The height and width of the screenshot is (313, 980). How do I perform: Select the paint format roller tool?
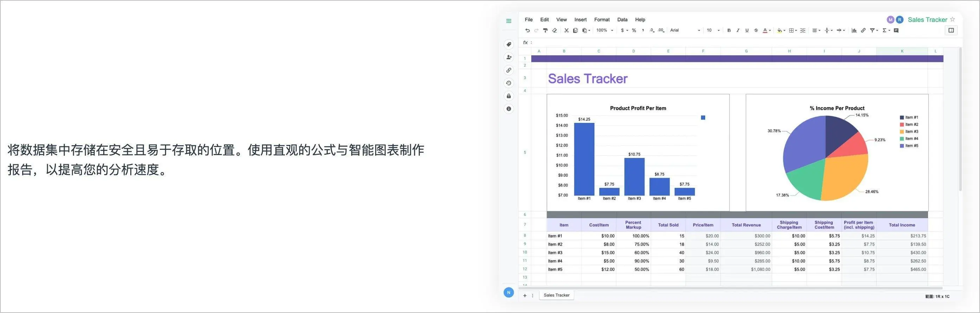[x=545, y=31]
